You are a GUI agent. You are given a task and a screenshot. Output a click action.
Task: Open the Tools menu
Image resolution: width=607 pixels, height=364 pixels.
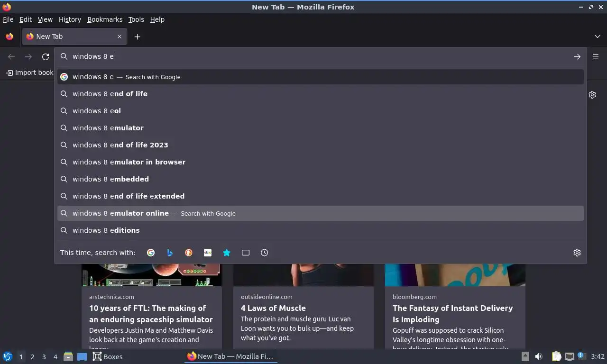[136, 19]
